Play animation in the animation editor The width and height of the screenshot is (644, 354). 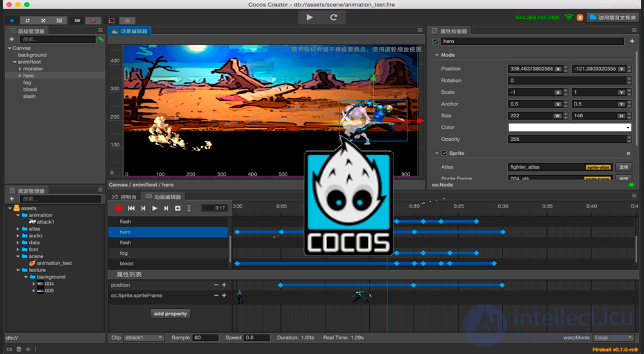click(155, 208)
